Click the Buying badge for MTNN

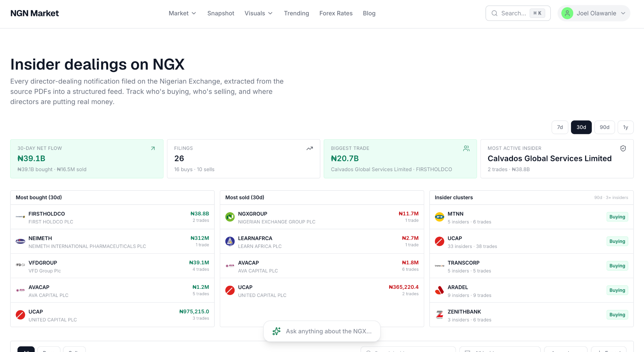tap(617, 217)
